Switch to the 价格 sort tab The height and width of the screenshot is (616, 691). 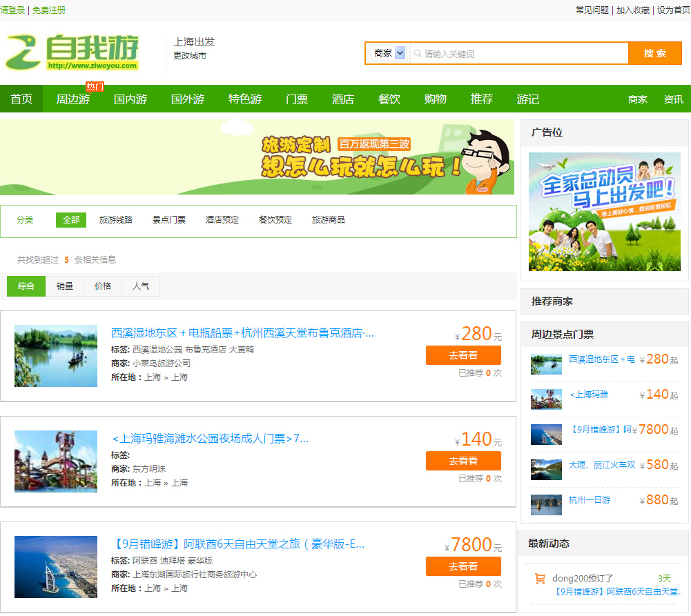coord(103,286)
